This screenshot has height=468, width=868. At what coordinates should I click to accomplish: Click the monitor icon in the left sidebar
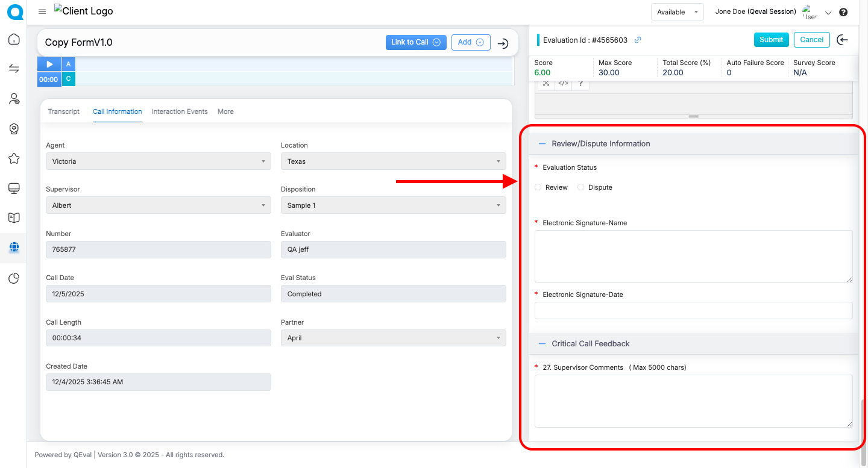pos(14,189)
